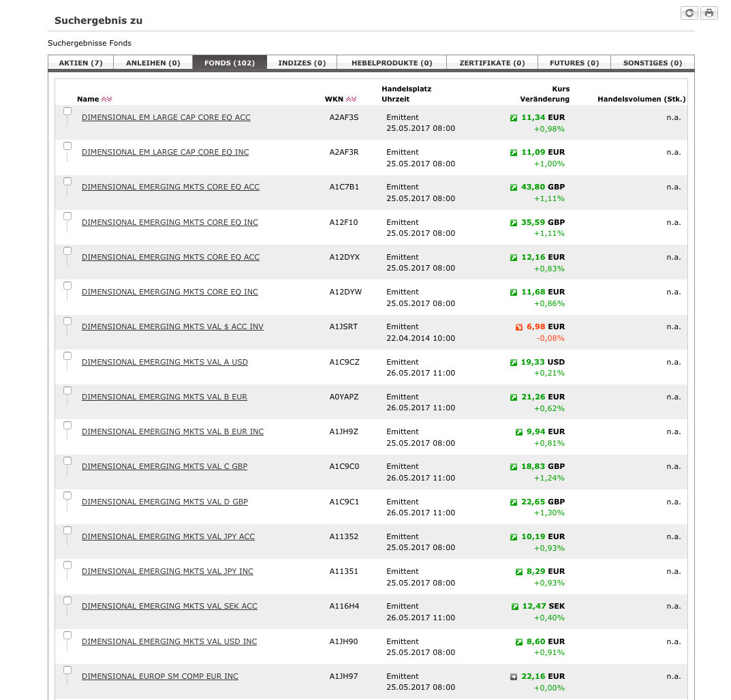Image resolution: width=731 pixels, height=700 pixels.
Task: Click green up arrow beside 19,33 USD
Action: pyautogui.click(x=513, y=363)
